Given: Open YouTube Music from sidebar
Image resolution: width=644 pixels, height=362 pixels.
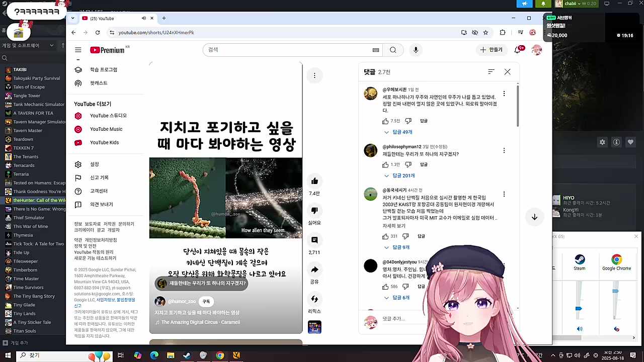Looking at the screenshot, I should [106, 129].
